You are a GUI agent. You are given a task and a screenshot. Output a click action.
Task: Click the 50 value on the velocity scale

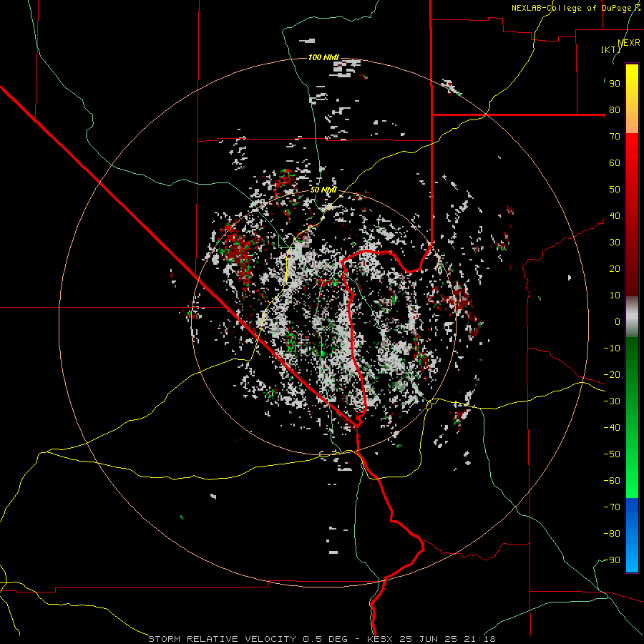coord(615,190)
